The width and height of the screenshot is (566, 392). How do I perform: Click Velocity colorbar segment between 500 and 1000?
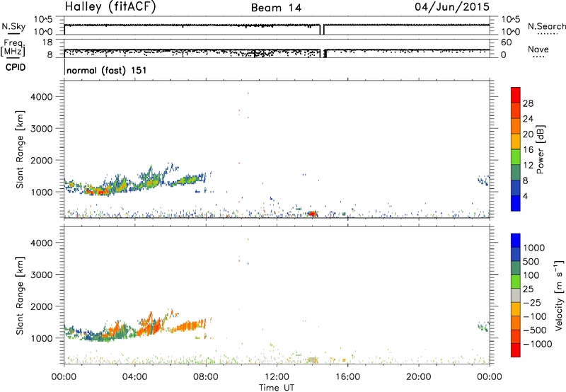coord(516,254)
